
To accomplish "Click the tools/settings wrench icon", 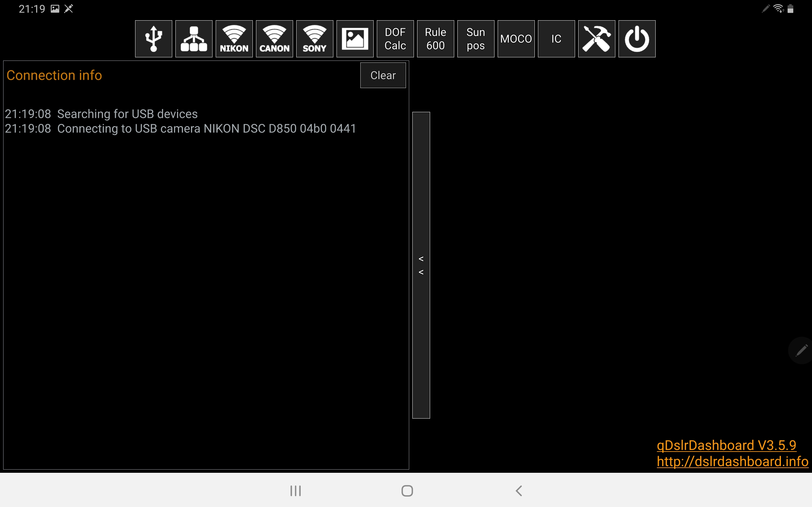I will pos(597,38).
